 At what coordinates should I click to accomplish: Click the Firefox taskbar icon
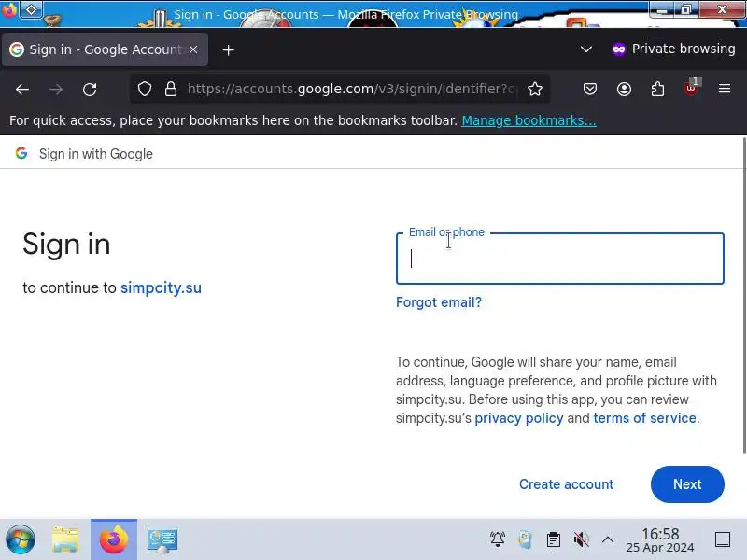[x=114, y=540]
